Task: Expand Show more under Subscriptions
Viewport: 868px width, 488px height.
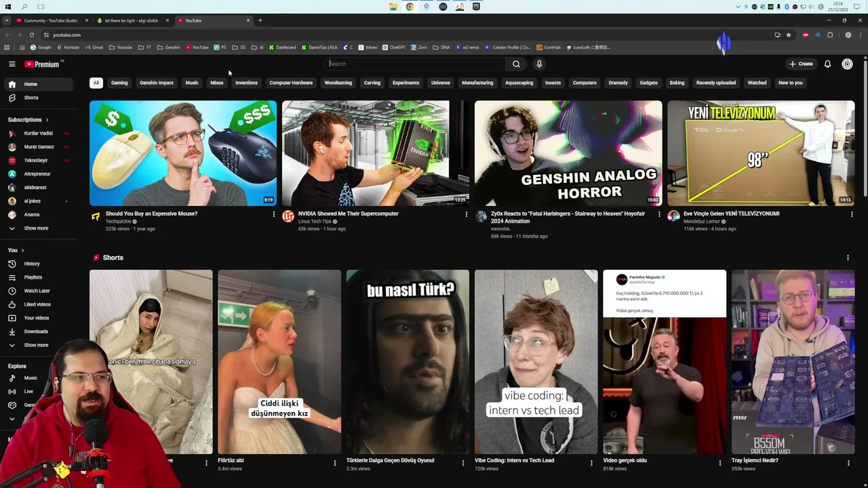Action: point(37,228)
